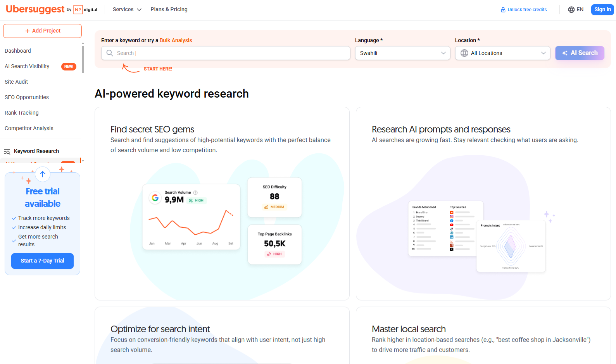Click the Ubersuggest logo
Viewport: 616px width, 364px height.
[35, 9]
